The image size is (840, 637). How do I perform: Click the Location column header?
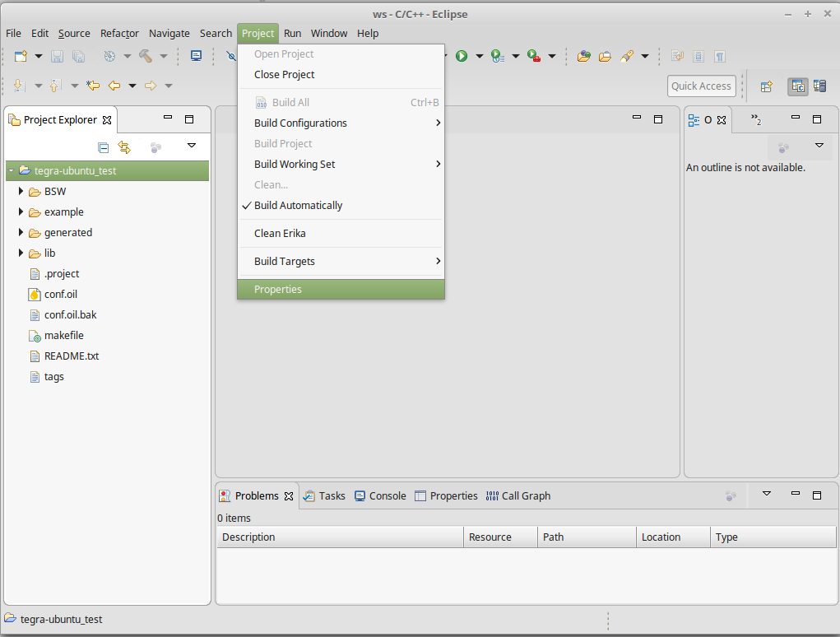[x=673, y=537]
